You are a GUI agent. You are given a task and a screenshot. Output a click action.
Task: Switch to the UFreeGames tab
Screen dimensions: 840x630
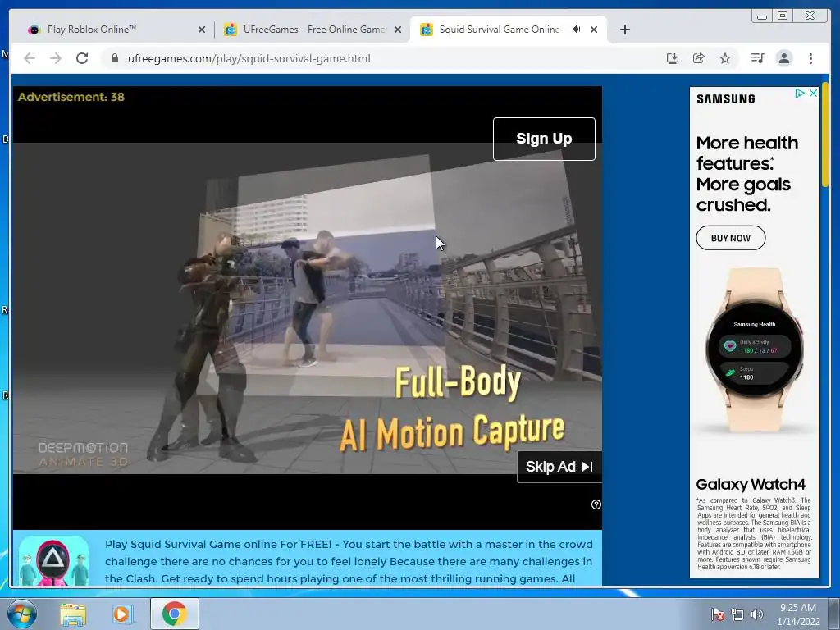(x=313, y=30)
